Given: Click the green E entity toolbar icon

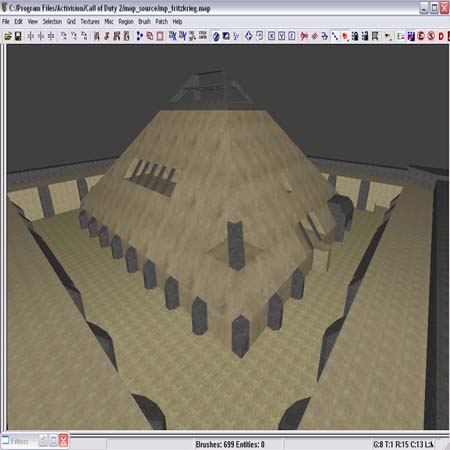Looking at the screenshot, I should coord(401,36).
